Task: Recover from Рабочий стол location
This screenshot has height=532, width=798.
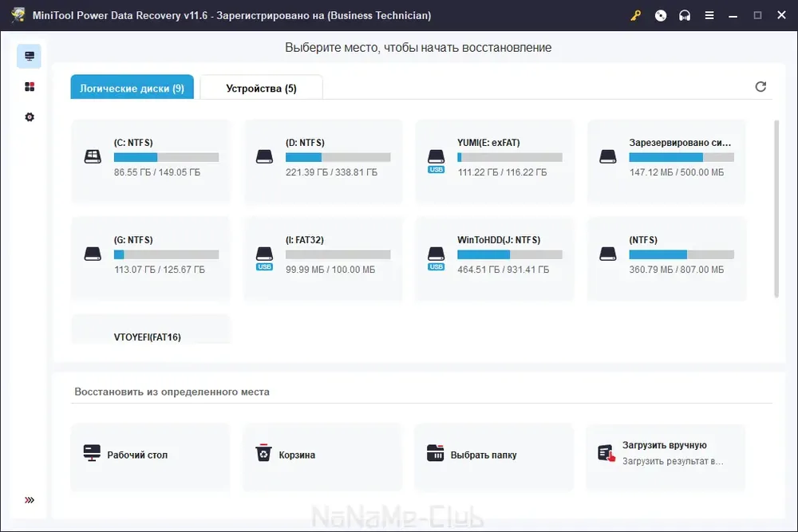Action: tap(151, 456)
